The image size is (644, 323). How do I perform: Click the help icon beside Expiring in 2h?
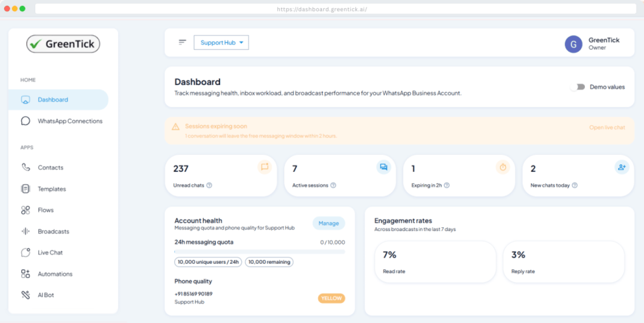click(x=447, y=185)
